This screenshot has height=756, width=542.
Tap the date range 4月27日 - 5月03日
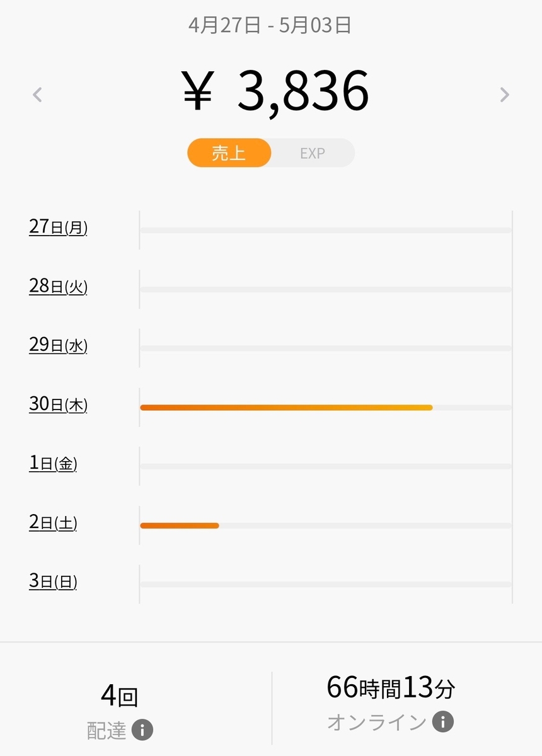(270, 25)
